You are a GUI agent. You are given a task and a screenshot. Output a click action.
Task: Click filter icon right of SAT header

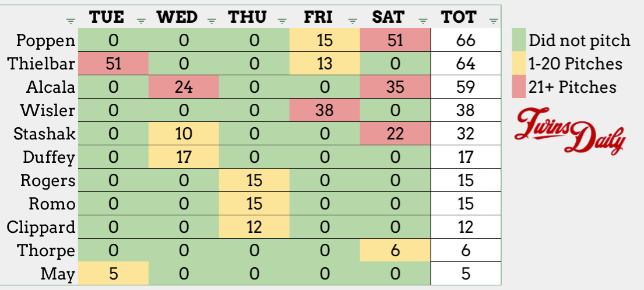[x=423, y=21]
